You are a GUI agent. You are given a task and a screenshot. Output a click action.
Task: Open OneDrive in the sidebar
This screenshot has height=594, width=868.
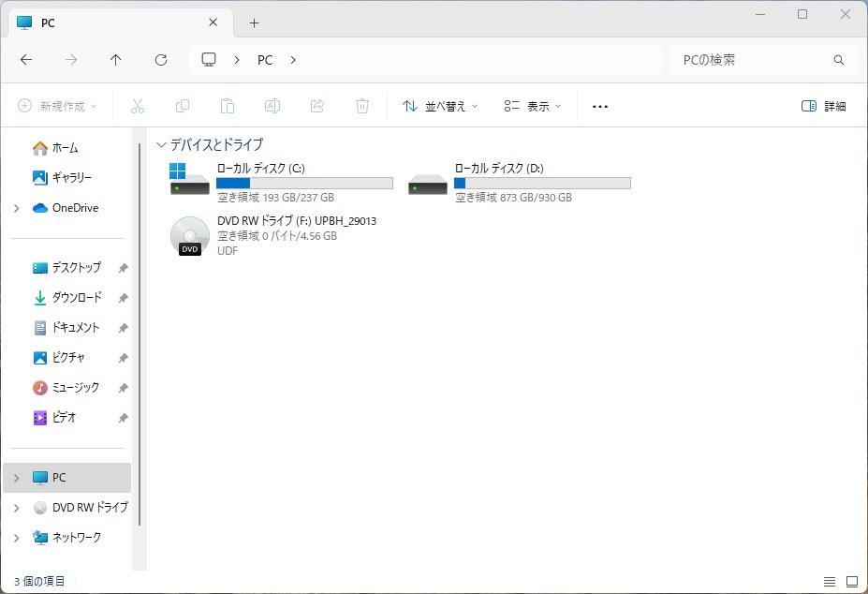click(x=66, y=208)
